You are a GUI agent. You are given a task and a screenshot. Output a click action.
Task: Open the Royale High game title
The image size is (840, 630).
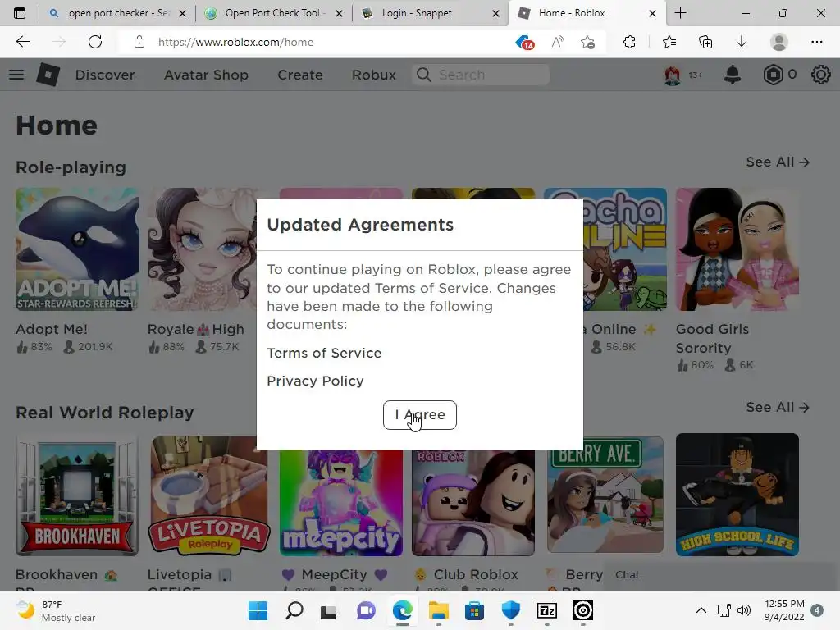click(x=195, y=329)
